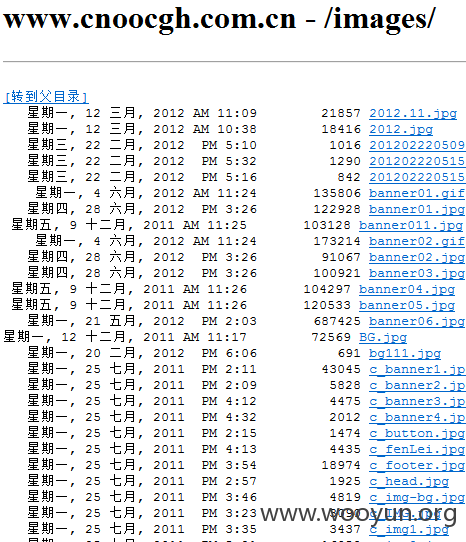Viewport: 466px width, 542px height.
Task: Open the 2012022205 link in the 1290 row
Action: pos(417,161)
